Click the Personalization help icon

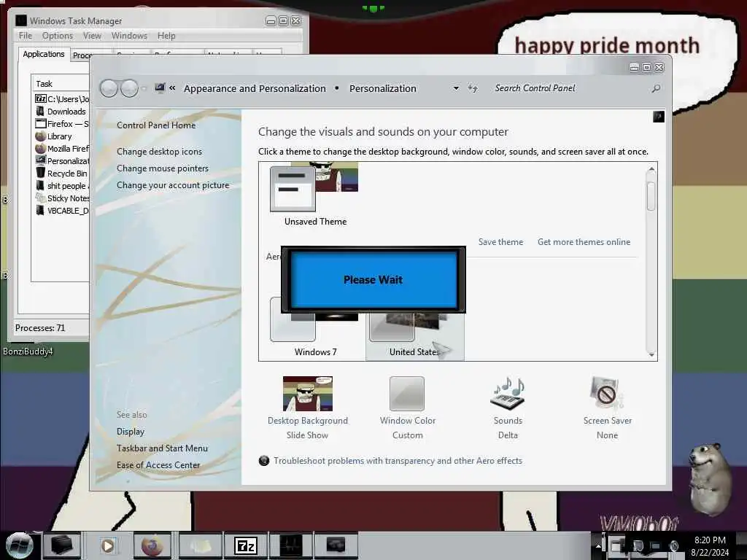coord(659,117)
